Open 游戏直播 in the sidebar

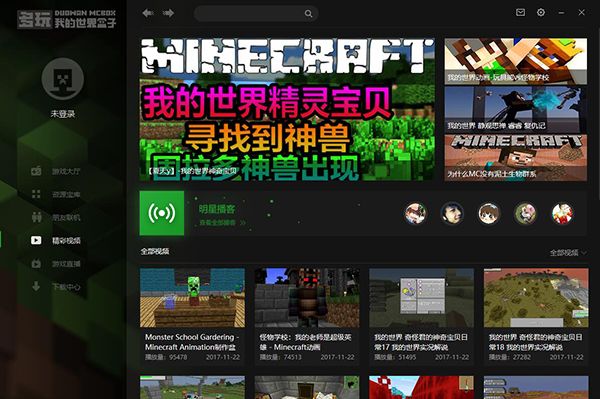[56, 264]
